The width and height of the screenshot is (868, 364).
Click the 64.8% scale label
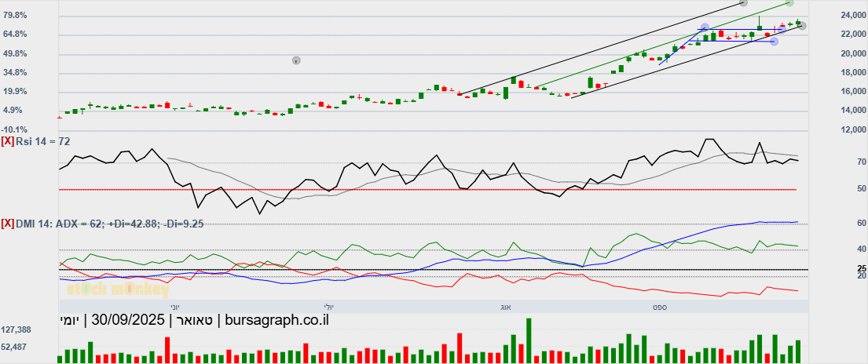point(16,35)
